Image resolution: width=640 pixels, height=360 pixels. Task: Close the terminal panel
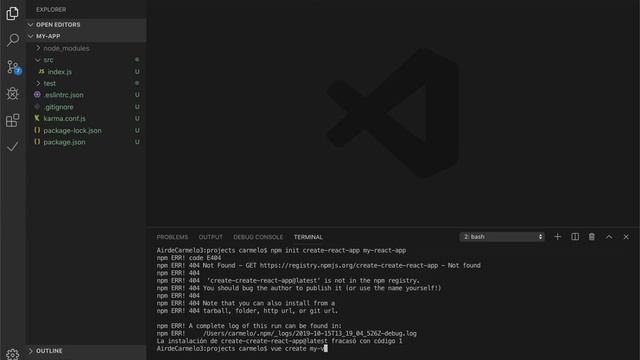(626, 237)
